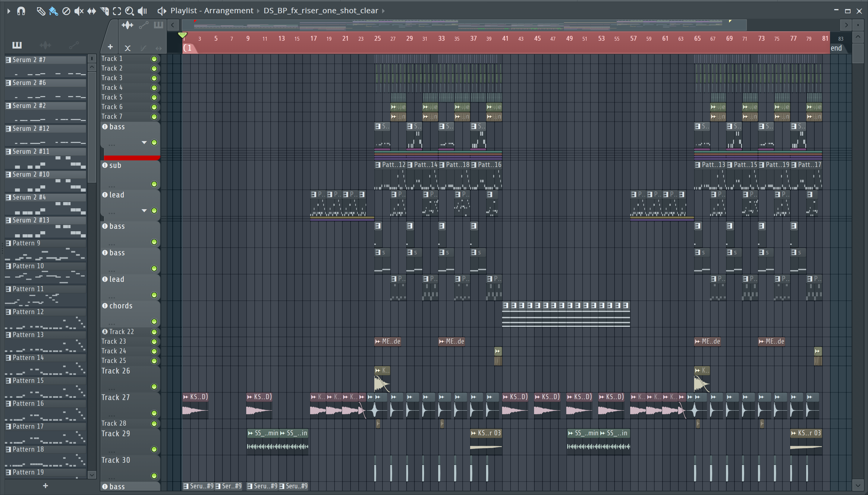Select the Zoom magnifier tool

(x=130, y=11)
